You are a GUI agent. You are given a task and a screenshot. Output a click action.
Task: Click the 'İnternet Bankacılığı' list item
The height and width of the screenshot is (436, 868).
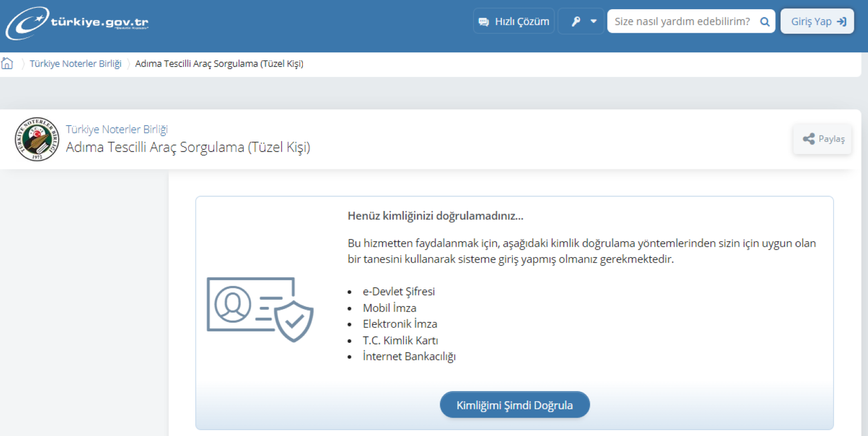tap(409, 356)
